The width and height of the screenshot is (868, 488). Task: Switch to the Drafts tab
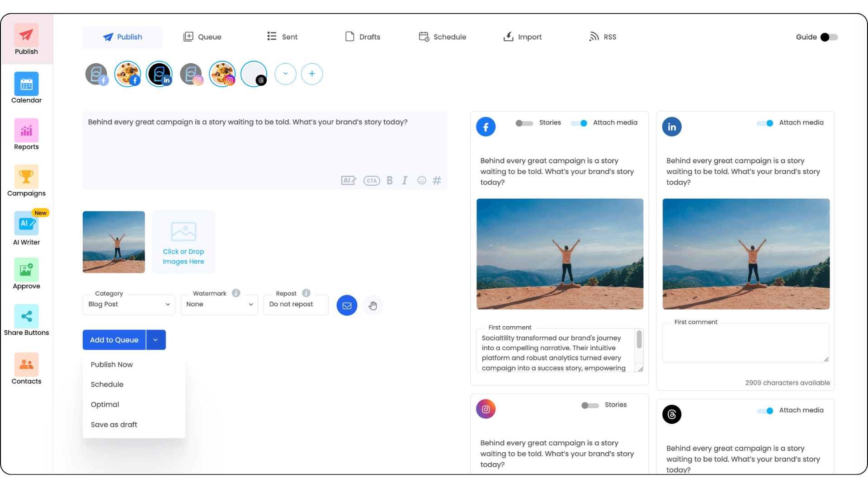click(363, 37)
